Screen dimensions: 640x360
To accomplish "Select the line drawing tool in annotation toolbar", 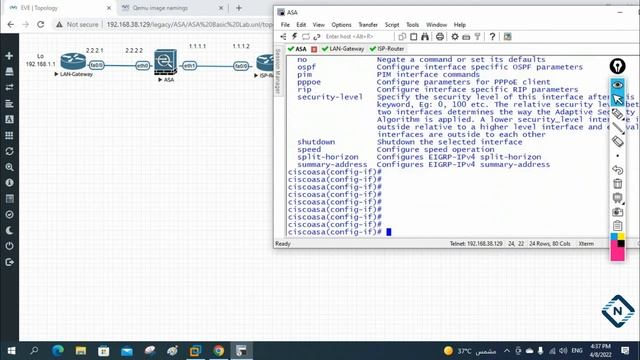I will pos(618,128).
